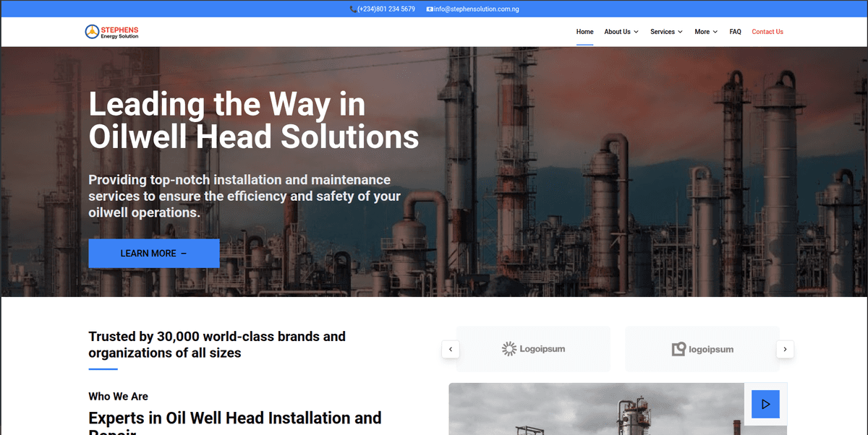Click the second logoipsum brand logo

(x=702, y=349)
